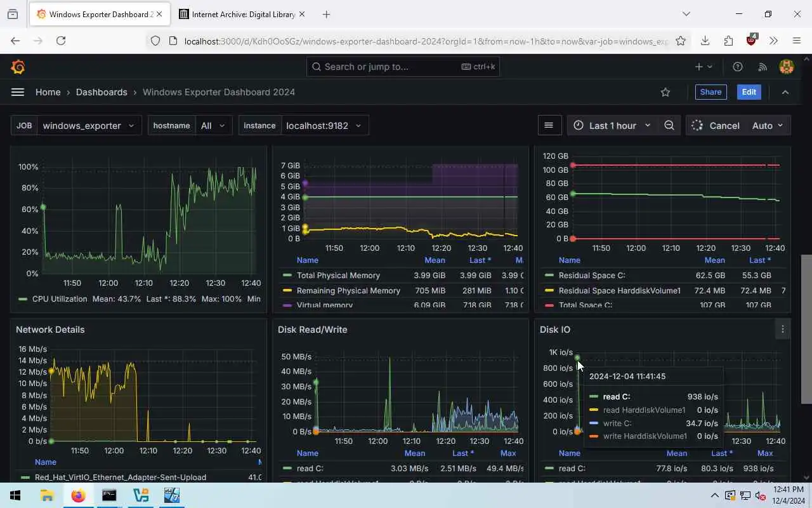Screen dimensions: 812x508
Task: Bookmark this page in browser
Action: coord(681,41)
